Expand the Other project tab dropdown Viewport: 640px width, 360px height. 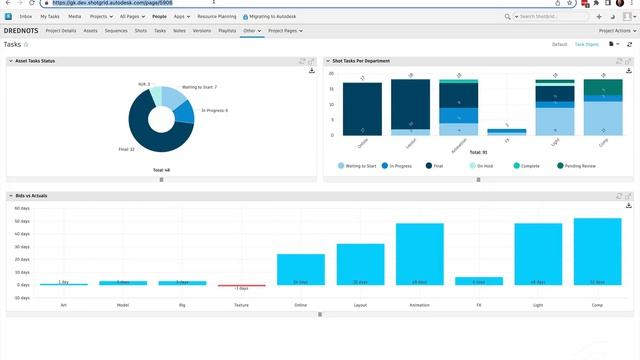(x=252, y=31)
